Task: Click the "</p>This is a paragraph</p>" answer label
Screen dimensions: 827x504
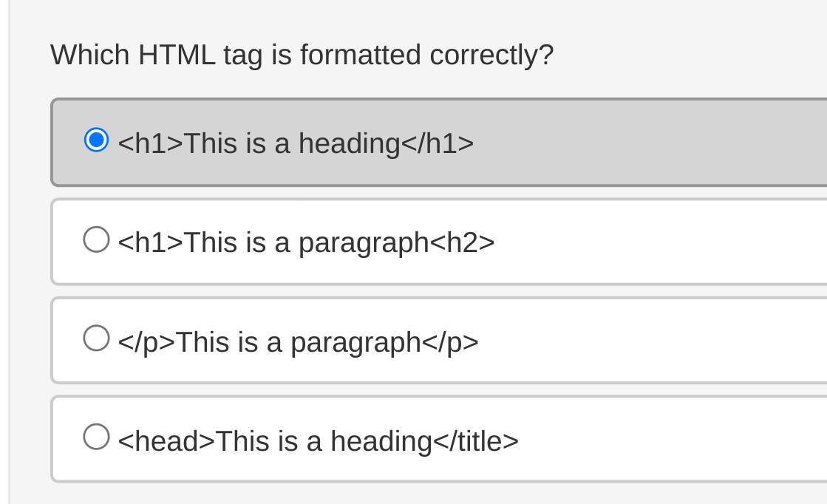Action: pos(298,341)
